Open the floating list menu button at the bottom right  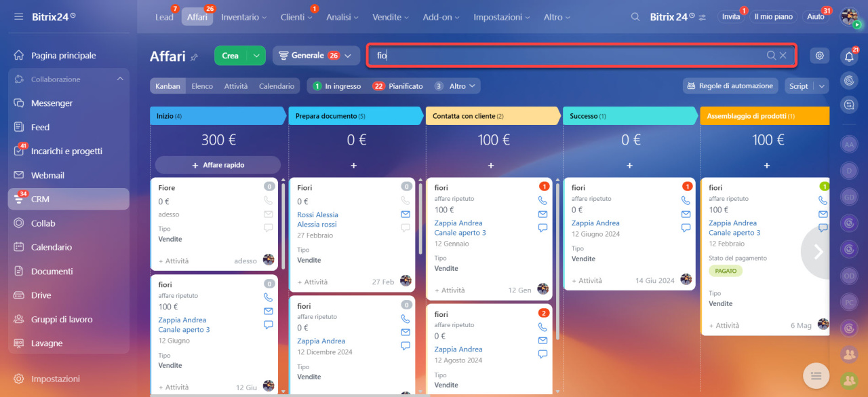(x=816, y=375)
